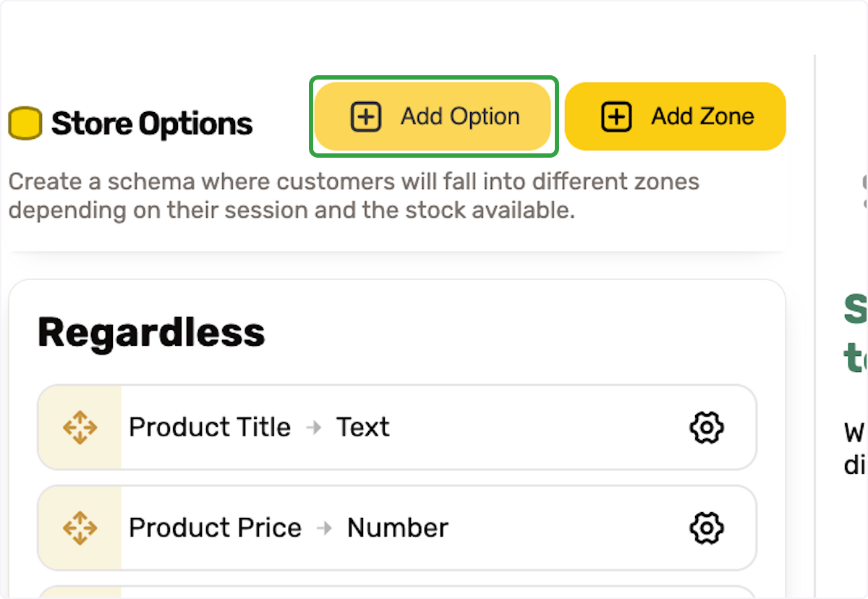The width and height of the screenshot is (868, 599).
Task: Click the Text type of Product Title
Action: point(363,428)
